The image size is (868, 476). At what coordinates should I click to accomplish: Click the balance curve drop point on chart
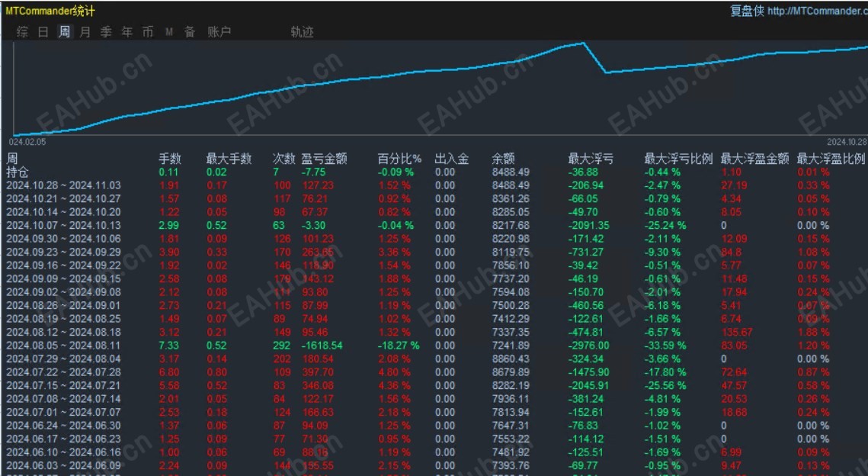606,72
